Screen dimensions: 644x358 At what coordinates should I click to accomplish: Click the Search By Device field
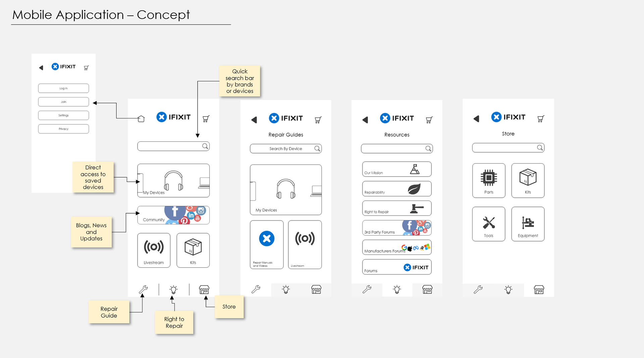coord(286,148)
